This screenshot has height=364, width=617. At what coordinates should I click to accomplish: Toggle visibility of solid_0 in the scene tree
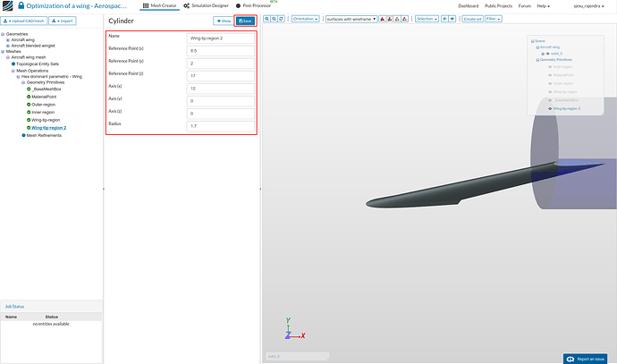pyautogui.click(x=548, y=54)
